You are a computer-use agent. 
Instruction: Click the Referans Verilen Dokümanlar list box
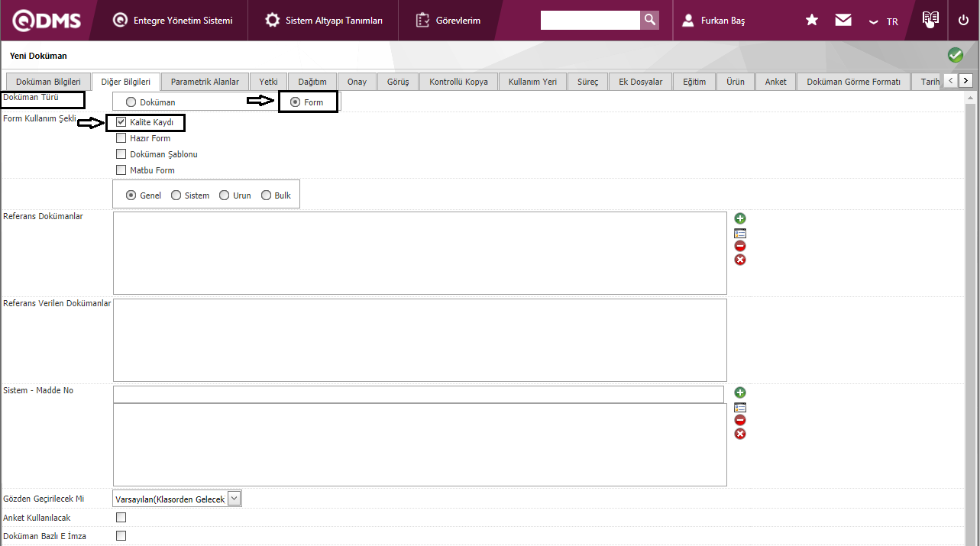coord(420,340)
